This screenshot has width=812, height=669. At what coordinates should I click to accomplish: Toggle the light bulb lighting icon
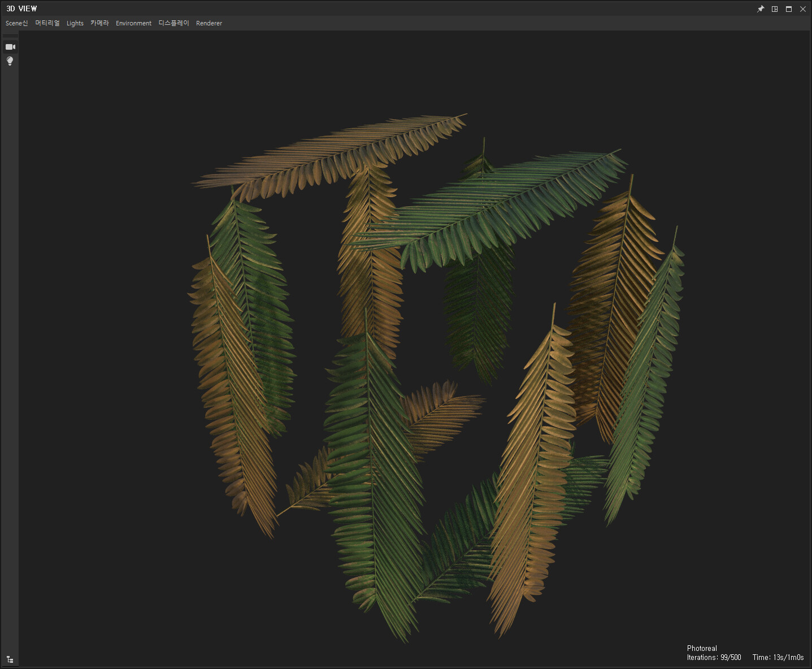(10, 61)
